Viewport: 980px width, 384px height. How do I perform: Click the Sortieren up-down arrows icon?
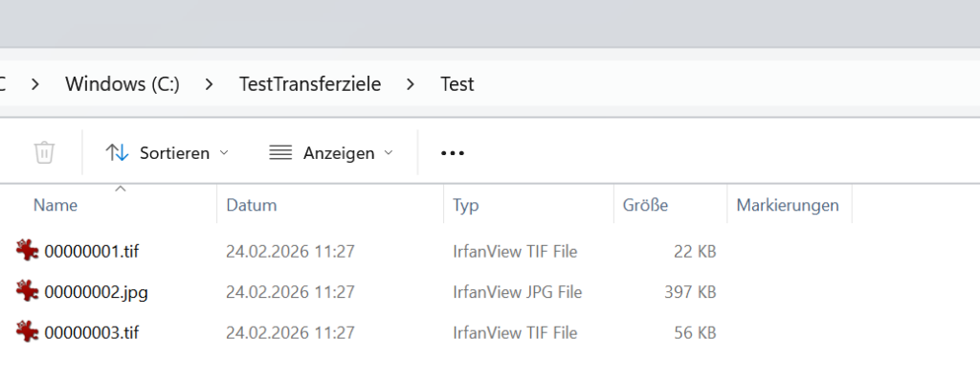tap(117, 152)
